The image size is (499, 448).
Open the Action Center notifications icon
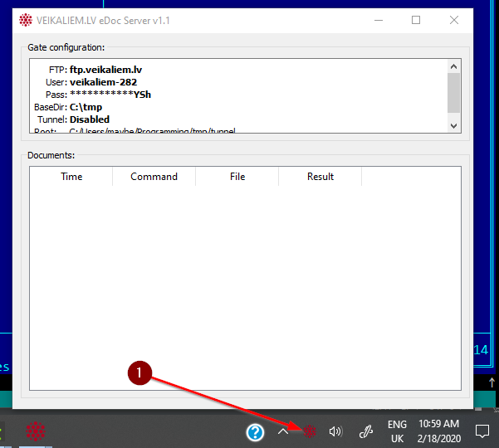[x=482, y=431]
